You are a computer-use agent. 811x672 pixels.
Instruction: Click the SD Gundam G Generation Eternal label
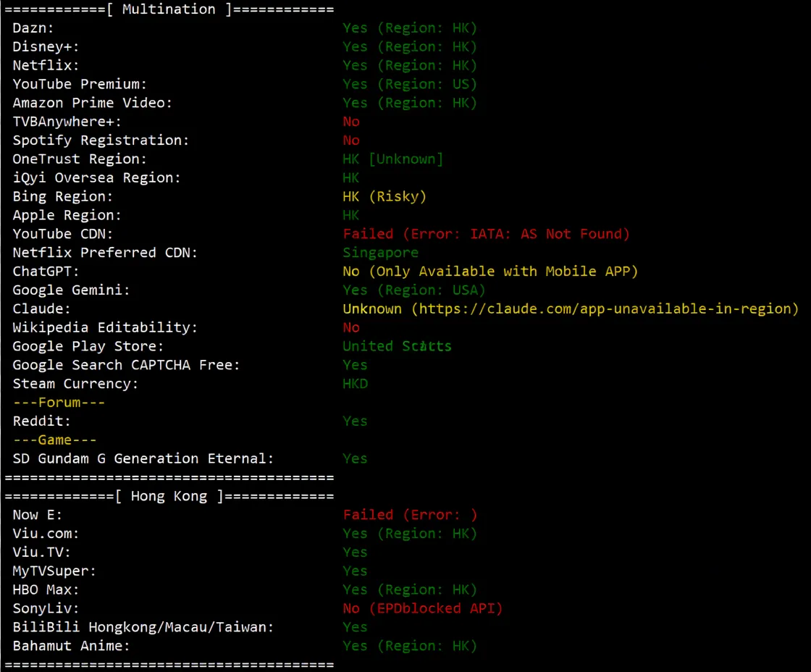143,458
